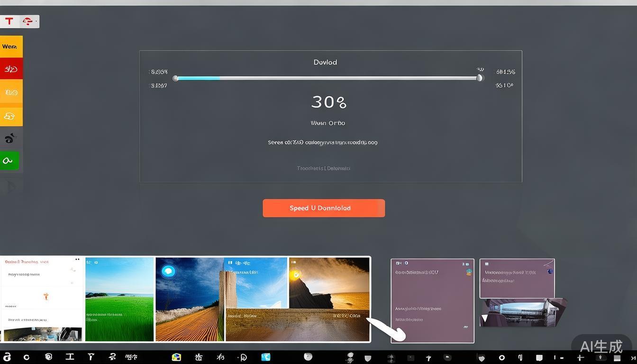
Task: Click the orange "Speed U Donnlolad" button
Action: (x=324, y=208)
